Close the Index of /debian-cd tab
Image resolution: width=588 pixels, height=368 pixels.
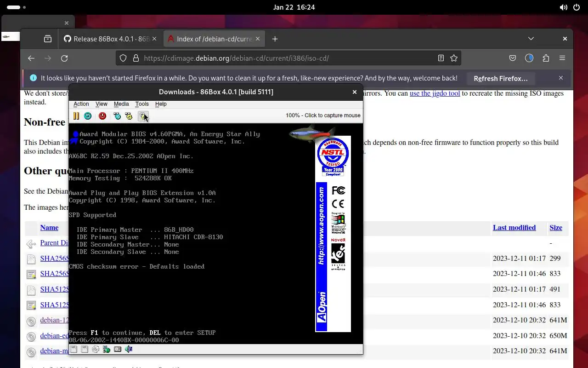click(258, 39)
